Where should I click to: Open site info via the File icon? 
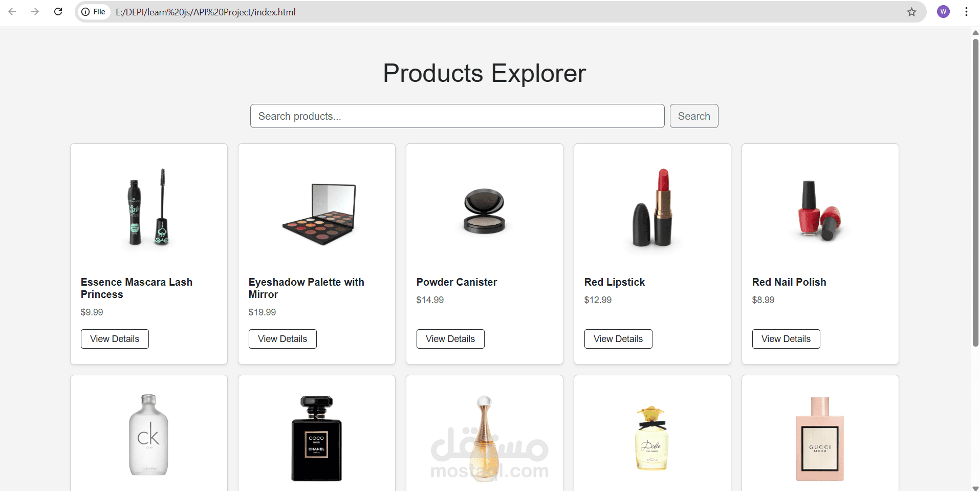[x=94, y=12]
